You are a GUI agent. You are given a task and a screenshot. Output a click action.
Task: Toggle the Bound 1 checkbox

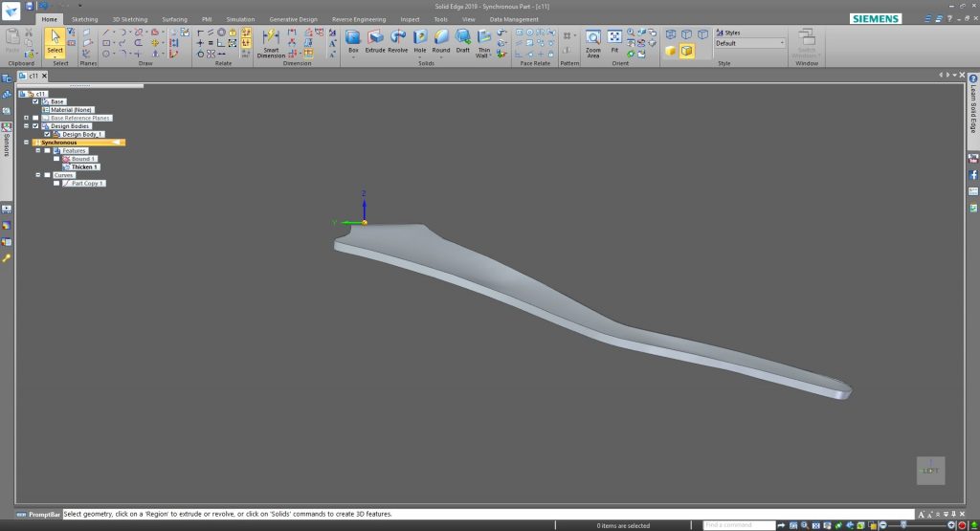56,159
